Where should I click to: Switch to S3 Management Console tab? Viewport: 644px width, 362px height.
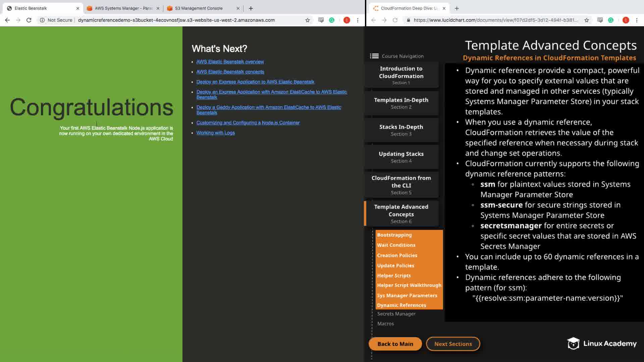(x=199, y=8)
